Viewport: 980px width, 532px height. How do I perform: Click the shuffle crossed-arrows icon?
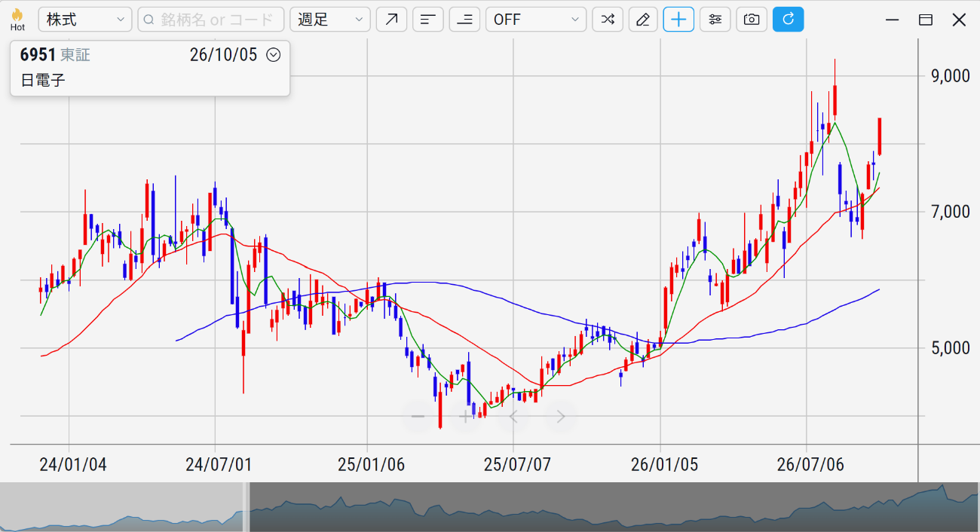click(608, 20)
